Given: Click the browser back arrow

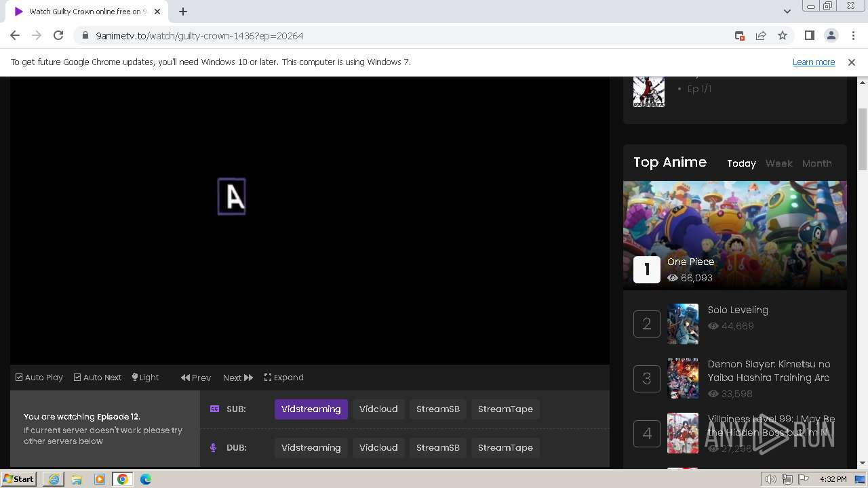Looking at the screenshot, I should (15, 36).
